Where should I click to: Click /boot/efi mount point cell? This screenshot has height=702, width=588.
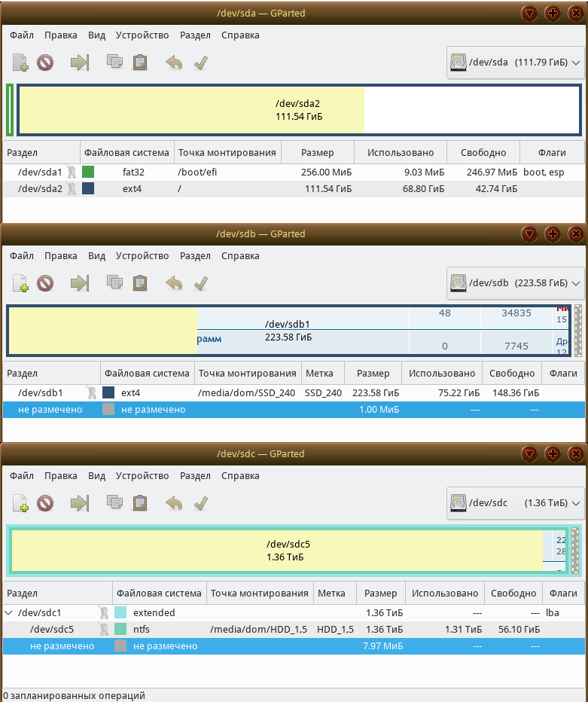point(197,172)
